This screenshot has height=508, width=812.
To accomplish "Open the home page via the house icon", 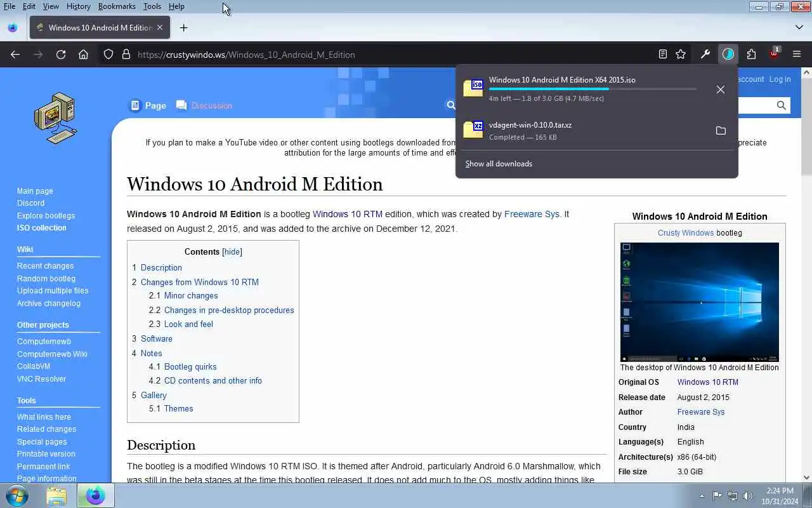I will (x=83, y=55).
